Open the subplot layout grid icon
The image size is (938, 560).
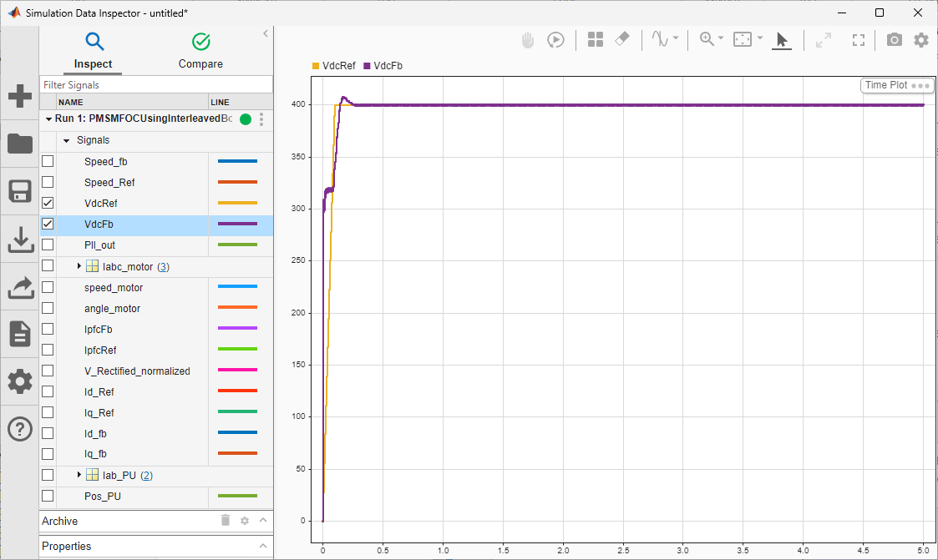click(x=596, y=39)
